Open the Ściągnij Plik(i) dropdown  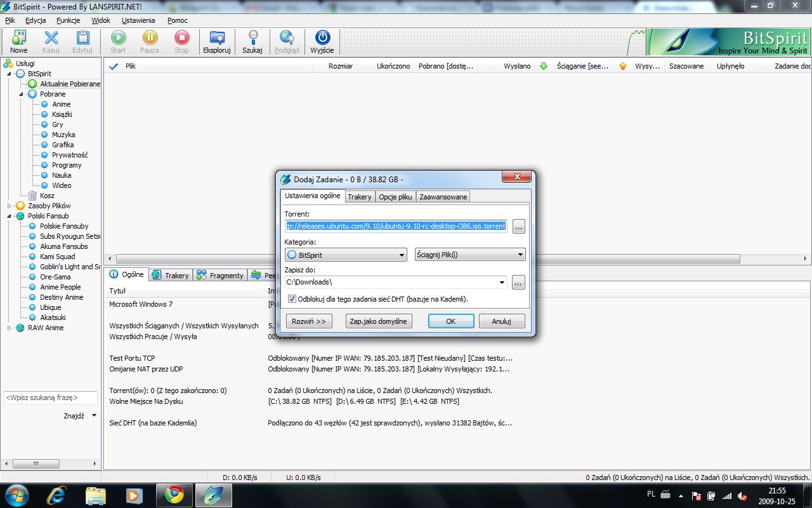pos(470,255)
